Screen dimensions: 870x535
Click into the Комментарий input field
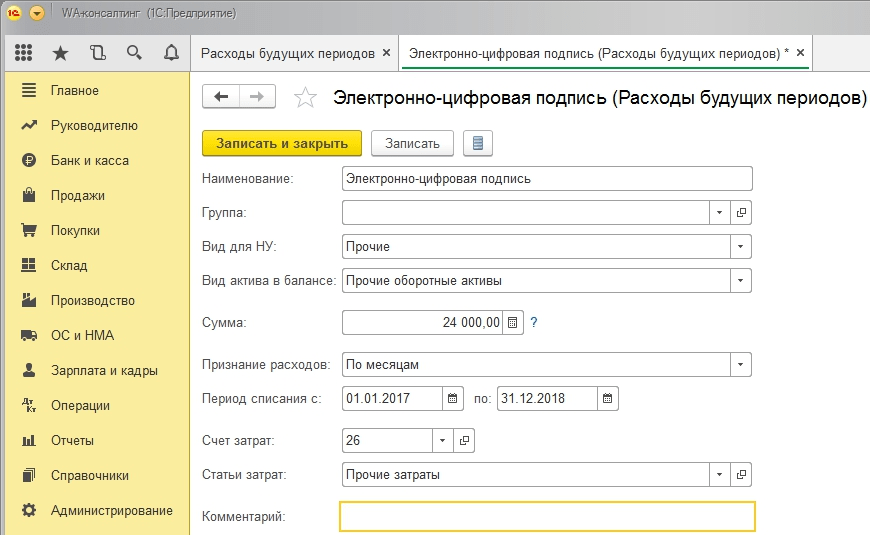547,516
